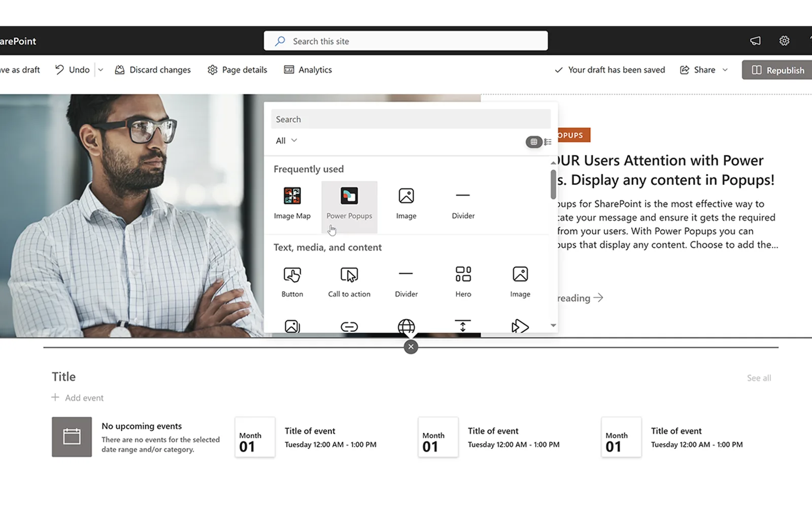Click the web part list scrollbar thumb
Viewport: 812px width, 508px height.
(x=553, y=184)
